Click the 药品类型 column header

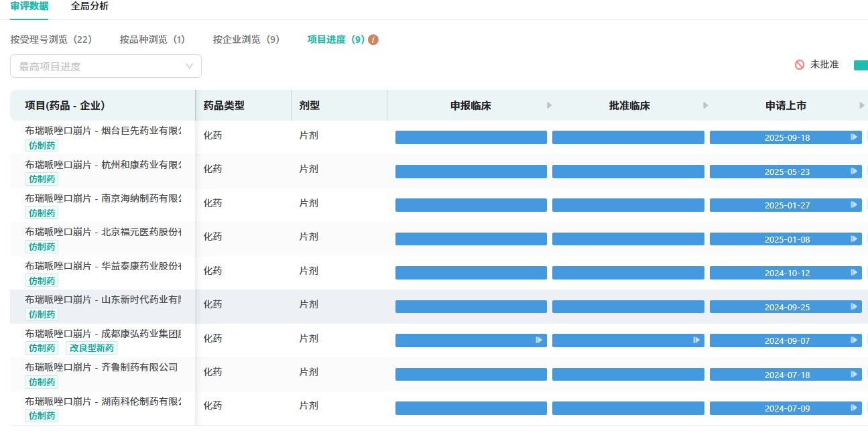224,105
